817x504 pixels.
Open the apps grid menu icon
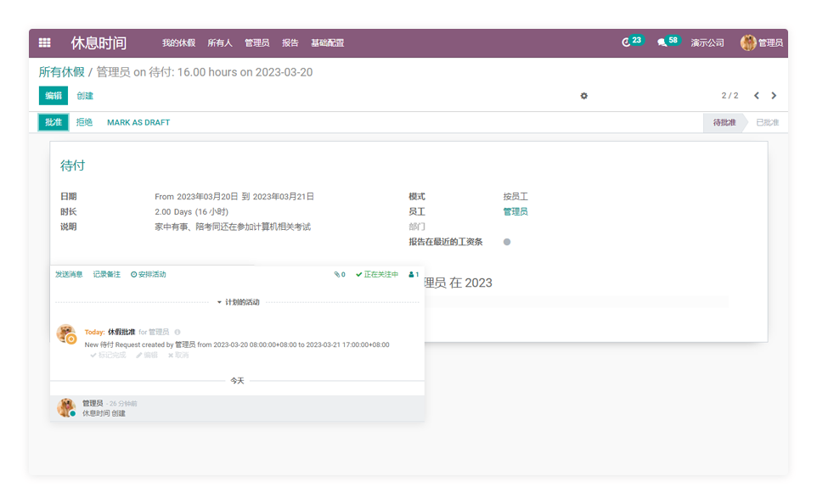tap(44, 42)
